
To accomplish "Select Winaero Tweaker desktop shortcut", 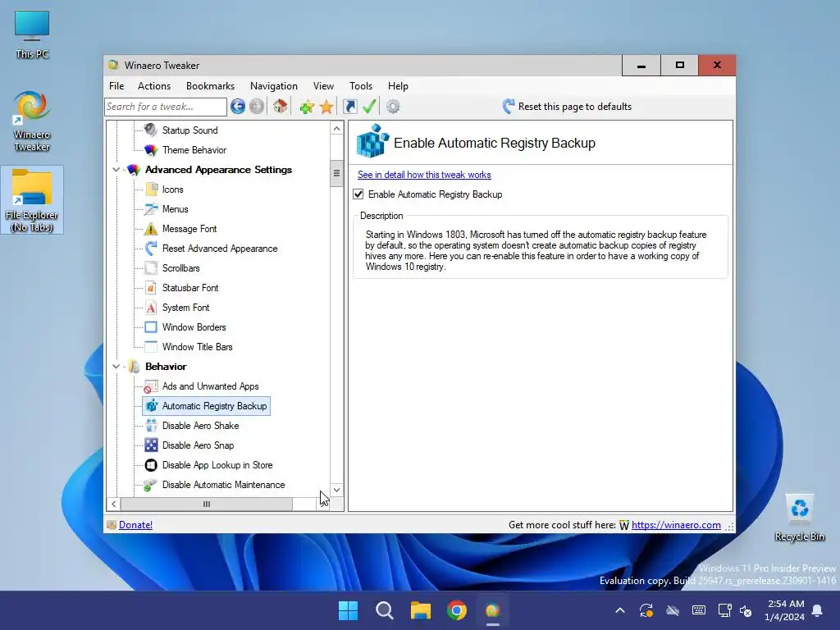I will coord(32,121).
